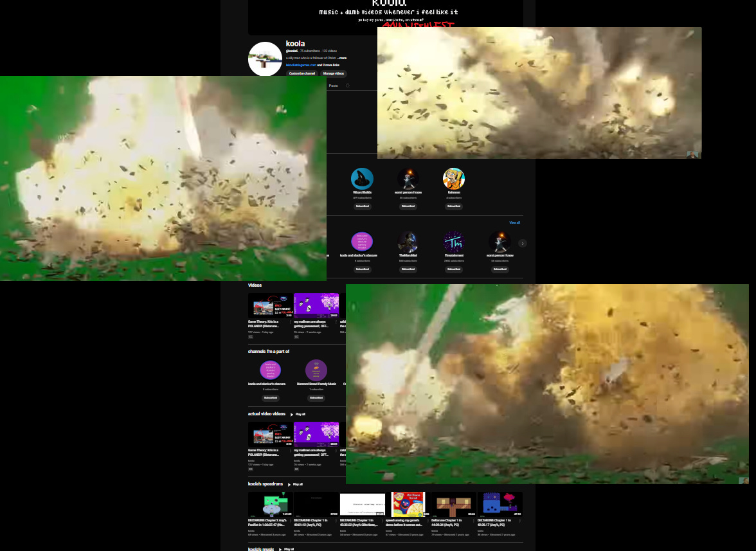The height and width of the screenshot is (551, 756).
Task: Open the blonde cartoon girl channel avatar
Action: tap(454, 179)
